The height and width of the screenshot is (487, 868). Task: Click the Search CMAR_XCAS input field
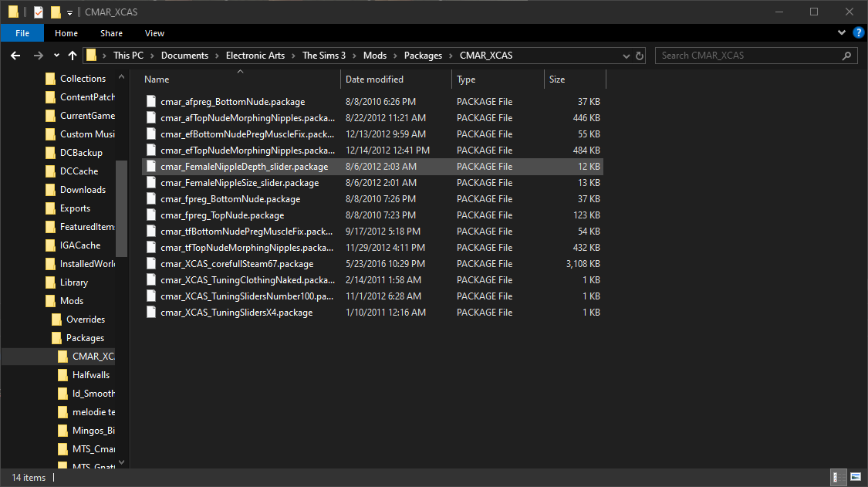pos(748,56)
